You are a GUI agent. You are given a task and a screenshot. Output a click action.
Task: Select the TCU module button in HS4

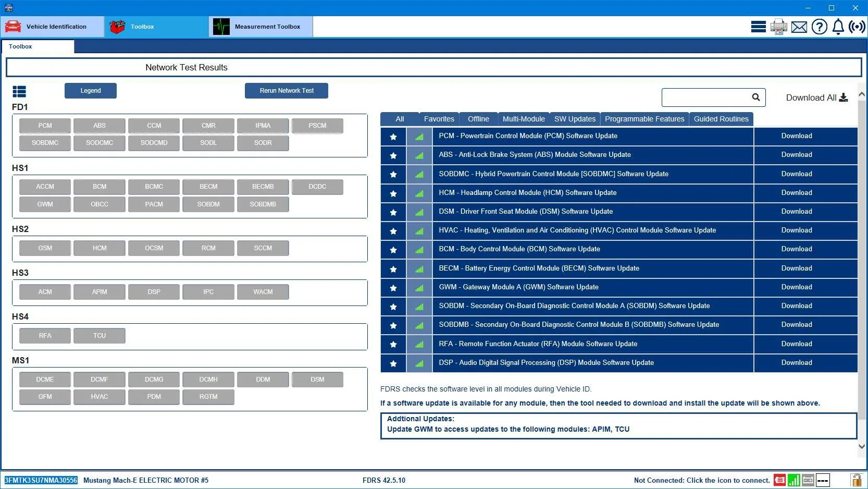click(100, 336)
